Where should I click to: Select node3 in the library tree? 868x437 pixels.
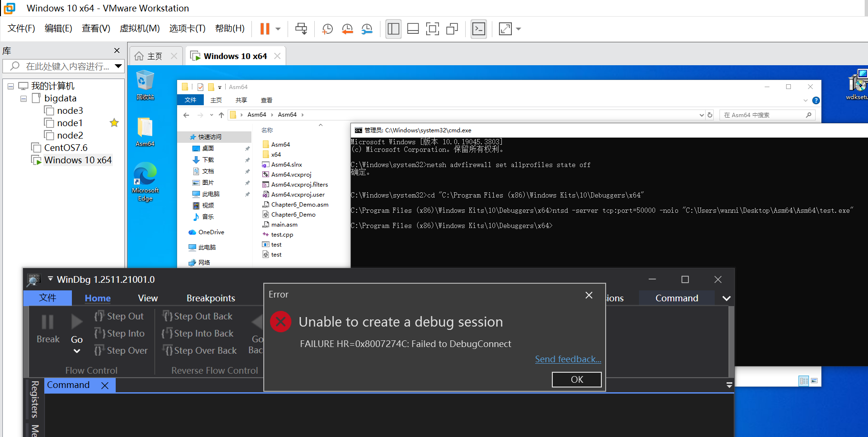click(70, 110)
